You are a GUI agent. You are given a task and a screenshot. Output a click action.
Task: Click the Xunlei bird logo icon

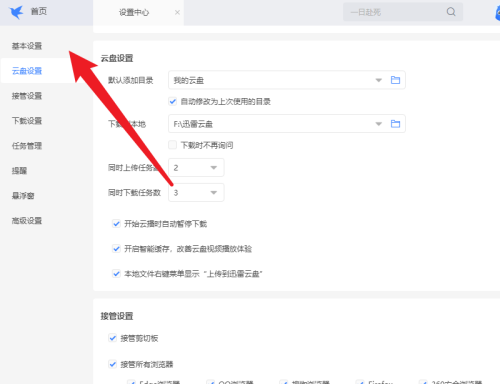click(16, 12)
